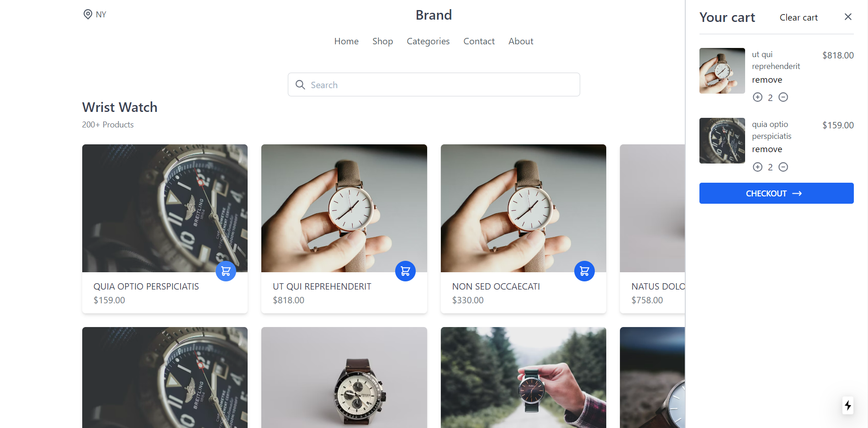Go to the Contact page
Viewport: 868px width, 428px height.
[x=479, y=41]
